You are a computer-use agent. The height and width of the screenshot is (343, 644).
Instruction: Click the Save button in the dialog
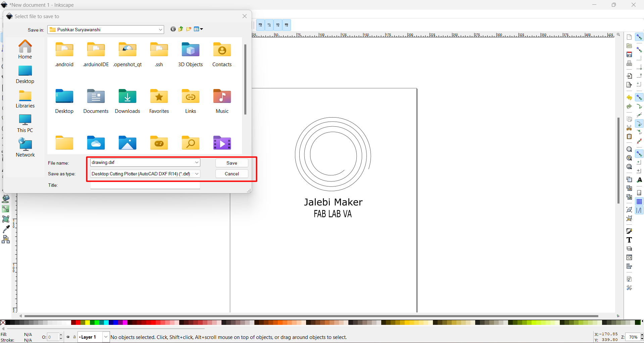232,163
